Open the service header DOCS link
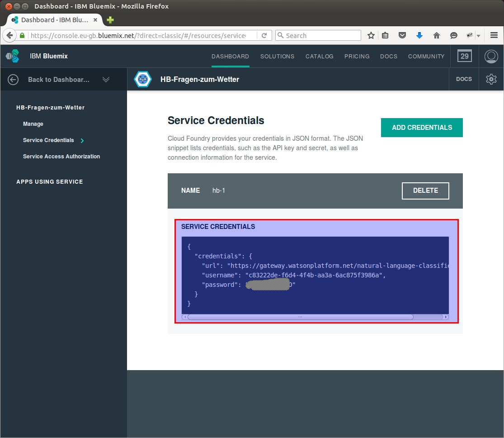The height and width of the screenshot is (438, 504). click(x=464, y=79)
